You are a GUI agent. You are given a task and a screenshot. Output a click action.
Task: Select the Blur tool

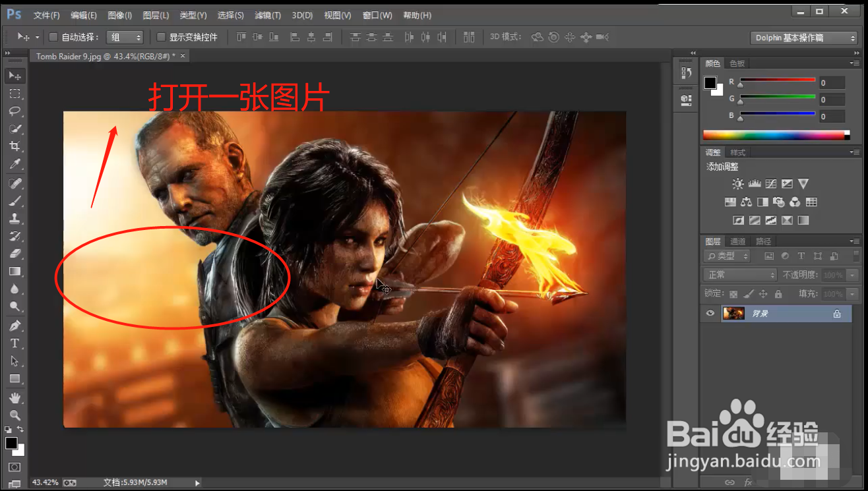point(15,289)
